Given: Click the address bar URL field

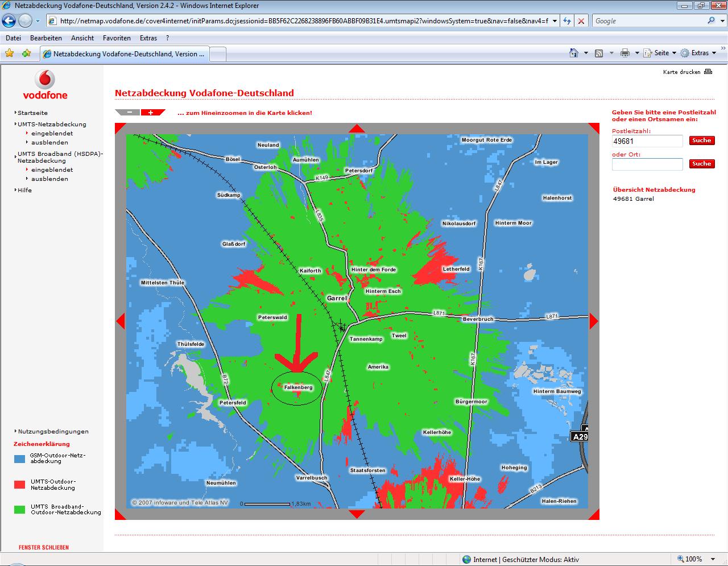Looking at the screenshot, I should 304,21.
